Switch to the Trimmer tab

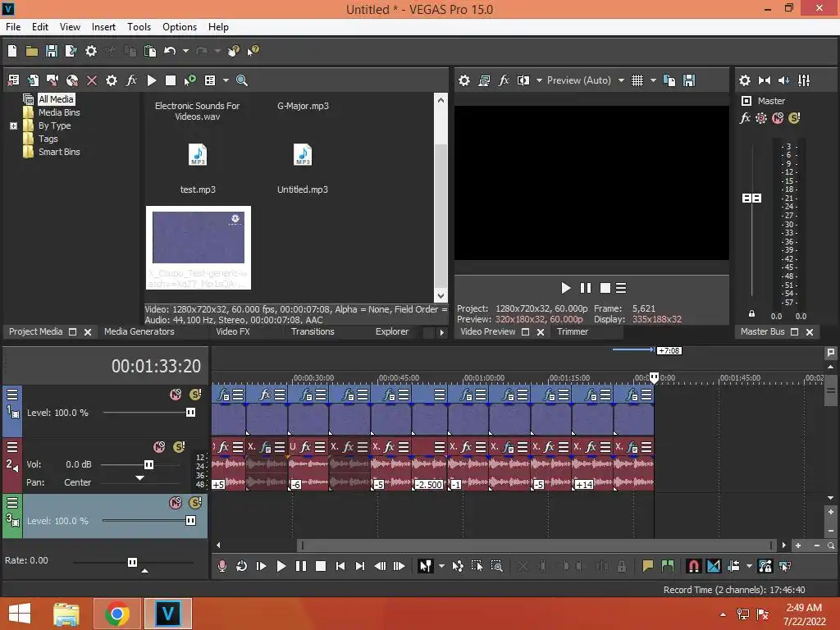[x=573, y=331]
